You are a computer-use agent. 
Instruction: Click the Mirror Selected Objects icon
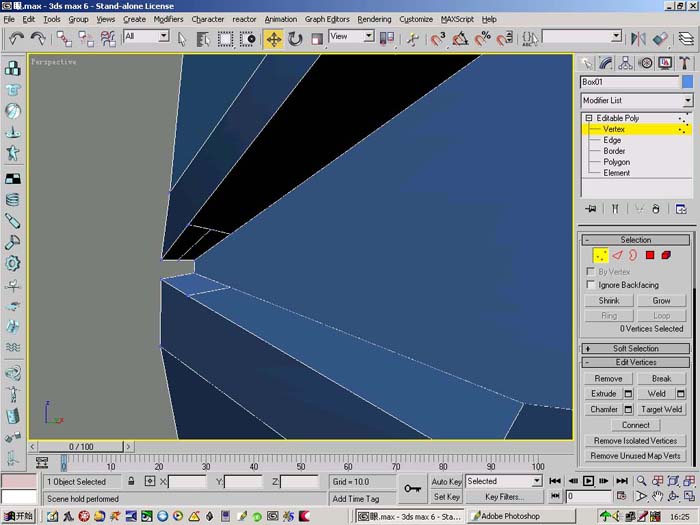[638, 39]
